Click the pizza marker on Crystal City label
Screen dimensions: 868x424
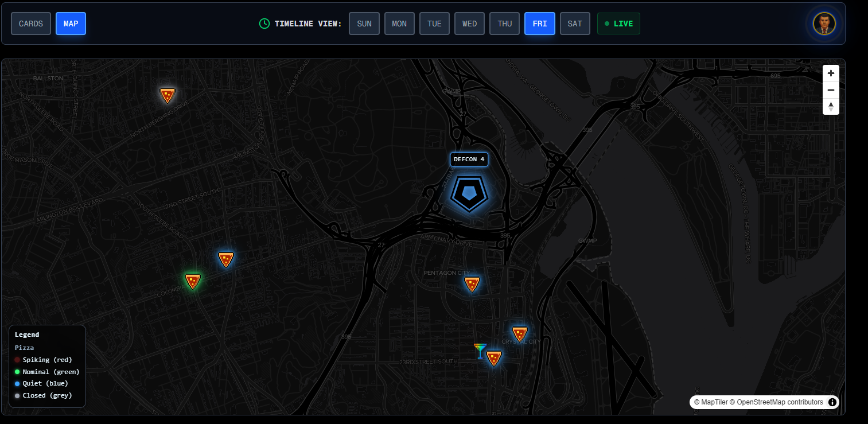(519, 334)
